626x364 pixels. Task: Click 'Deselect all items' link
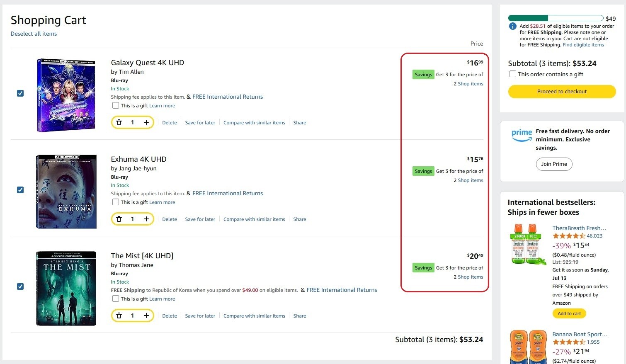coord(34,34)
